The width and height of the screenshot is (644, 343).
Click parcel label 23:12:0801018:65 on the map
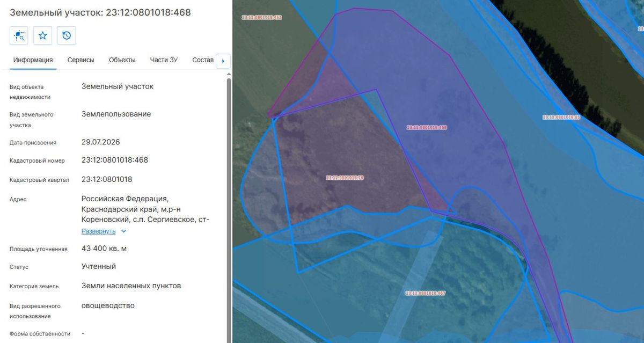click(561, 117)
